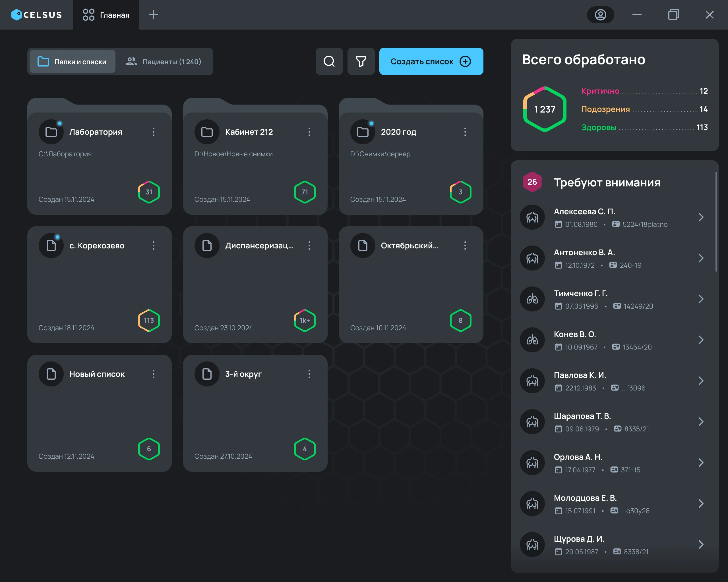Click path text D:\Новое\Новые снимки
This screenshot has width=728, height=582.
coord(233,154)
